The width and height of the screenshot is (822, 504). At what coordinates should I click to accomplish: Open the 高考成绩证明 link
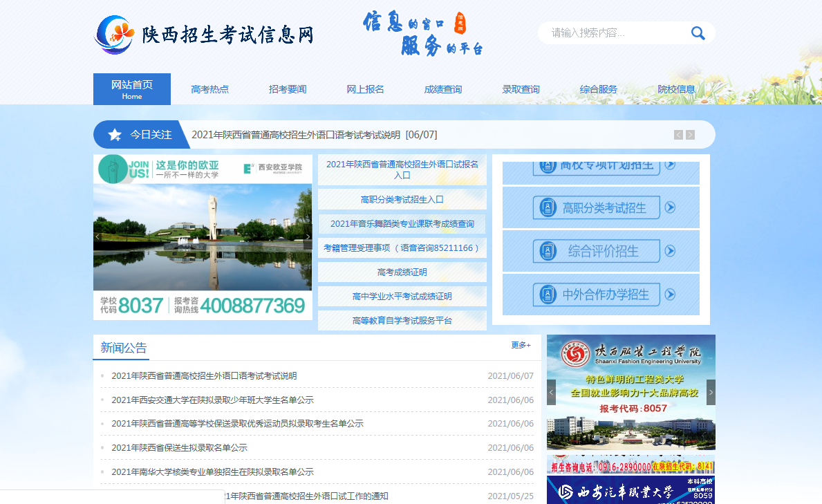coord(402,272)
